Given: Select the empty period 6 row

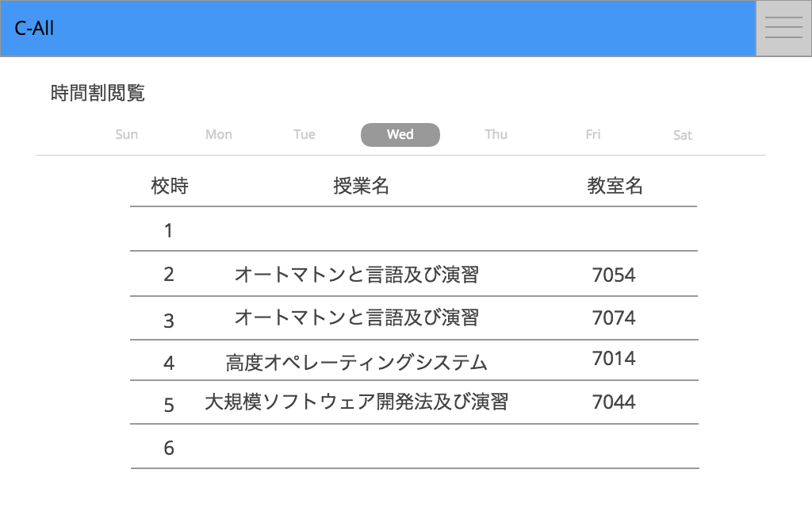Looking at the screenshot, I should (x=414, y=448).
